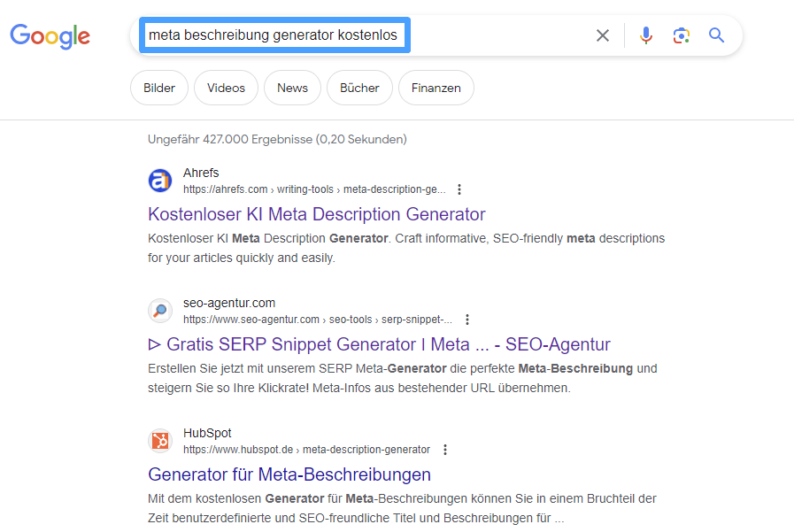The width and height of the screenshot is (794, 532).
Task: Switch to News results
Action: pos(292,88)
